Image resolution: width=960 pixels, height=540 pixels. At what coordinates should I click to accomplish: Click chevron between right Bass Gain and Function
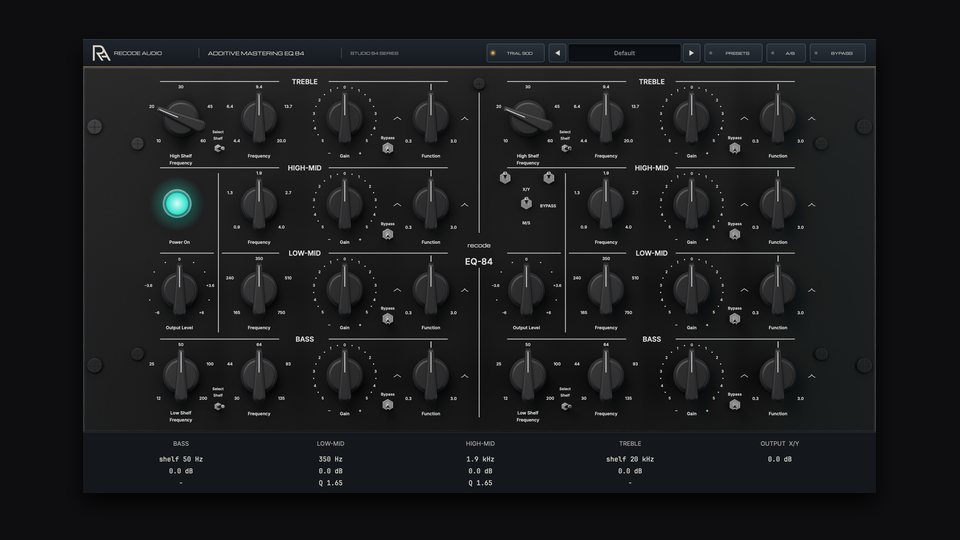[x=744, y=376]
